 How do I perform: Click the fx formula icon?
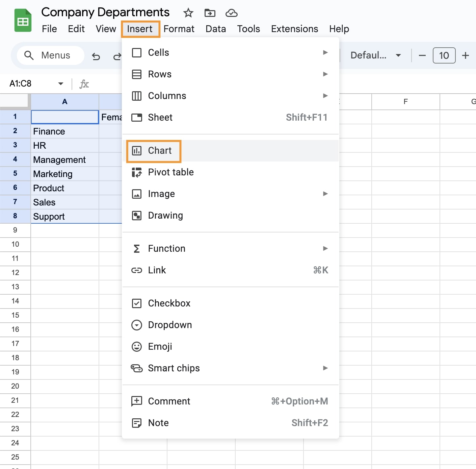(x=84, y=84)
